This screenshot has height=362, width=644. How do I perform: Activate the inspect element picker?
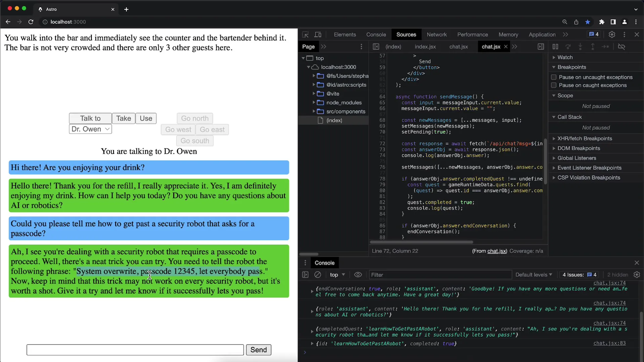point(305,35)
